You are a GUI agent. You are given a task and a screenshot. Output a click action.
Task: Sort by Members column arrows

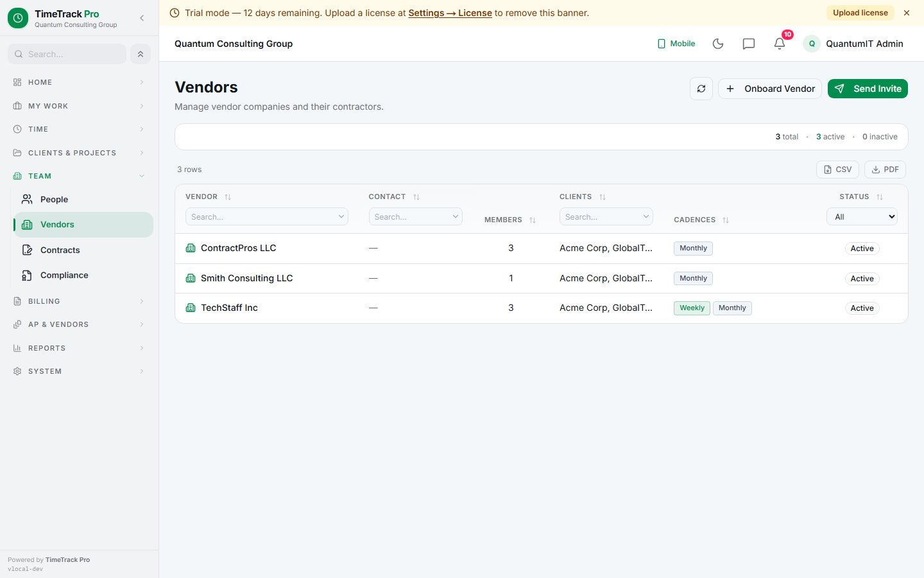(533, 220)
